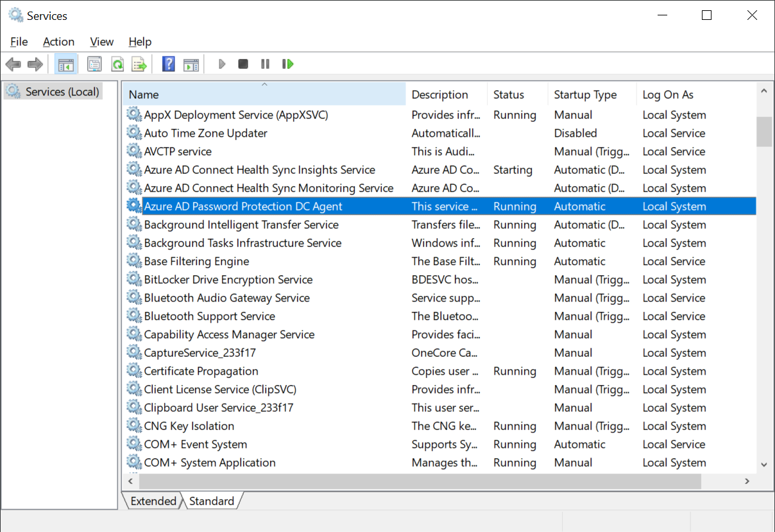Click the 'The Bluetoo...' description cell
This screenshot has height=532, width=775.
point(445,316)
